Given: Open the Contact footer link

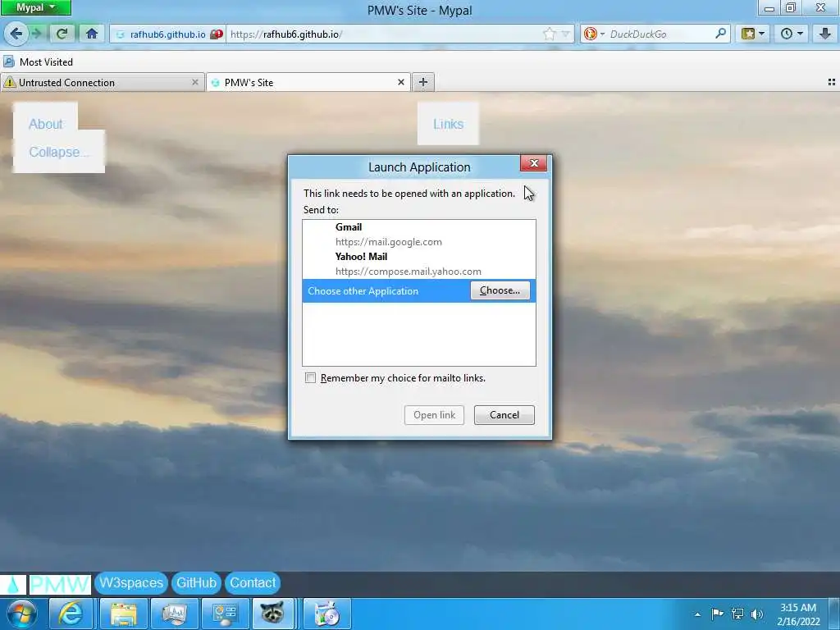Looking at the screenshot, I should pos(253,583).
